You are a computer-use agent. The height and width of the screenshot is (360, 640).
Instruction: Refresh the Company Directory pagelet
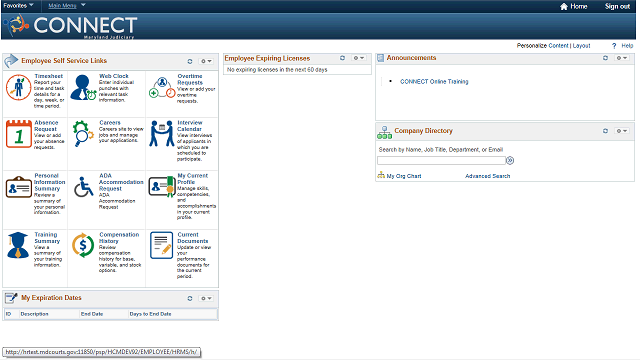605,131
